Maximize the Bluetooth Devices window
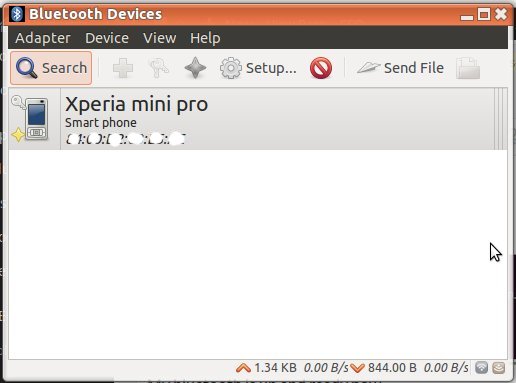This screenshot has height=383, width=516. [484, 15]
